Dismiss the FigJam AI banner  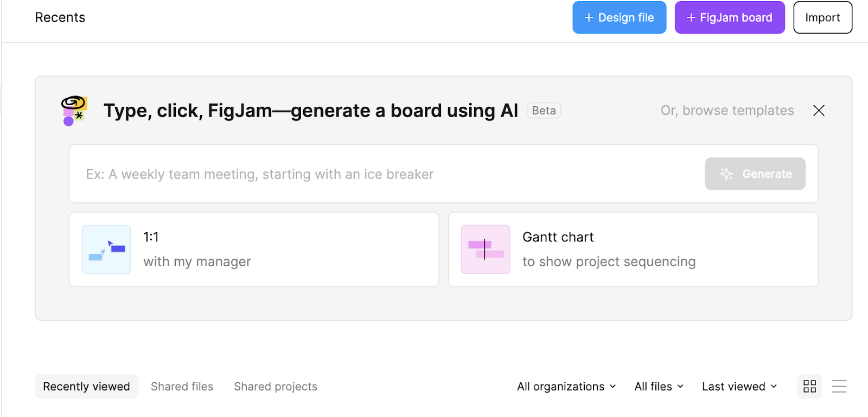tap(819, 110)
